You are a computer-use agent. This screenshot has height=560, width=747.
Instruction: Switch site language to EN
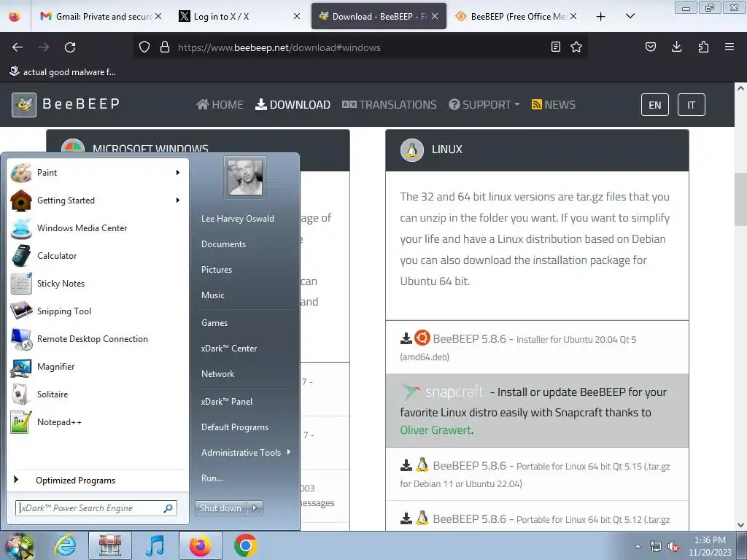655,105
